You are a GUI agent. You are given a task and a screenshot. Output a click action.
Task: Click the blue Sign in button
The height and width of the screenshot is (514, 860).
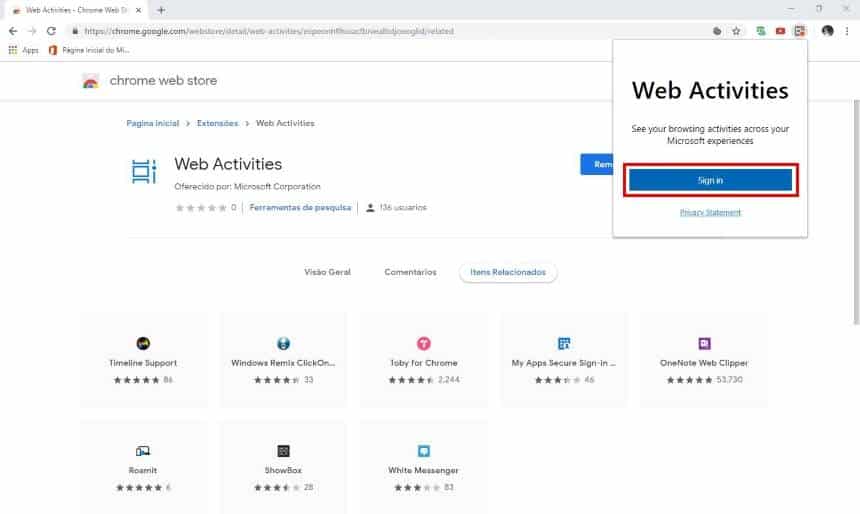click(710, 180)
